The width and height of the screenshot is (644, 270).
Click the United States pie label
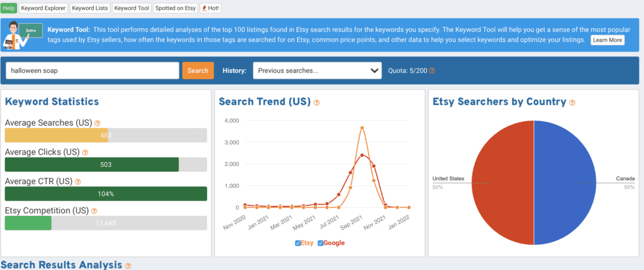click(x=448, y=178)
